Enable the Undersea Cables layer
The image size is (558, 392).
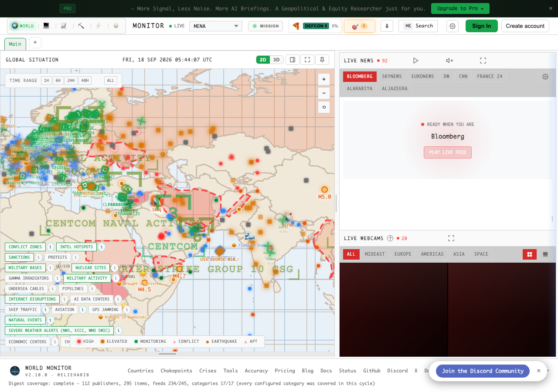point(26,289)
